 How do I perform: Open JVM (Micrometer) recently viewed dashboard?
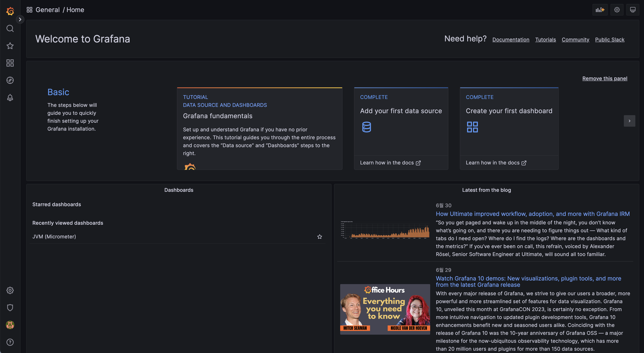click(x=54, y=237)
